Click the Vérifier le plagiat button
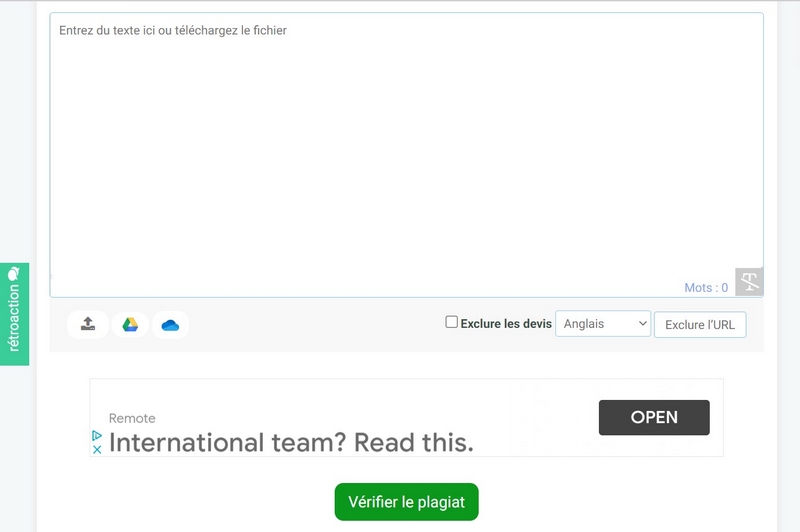The width and height of the screenshot is (800, 532). (x=407, y=502)
